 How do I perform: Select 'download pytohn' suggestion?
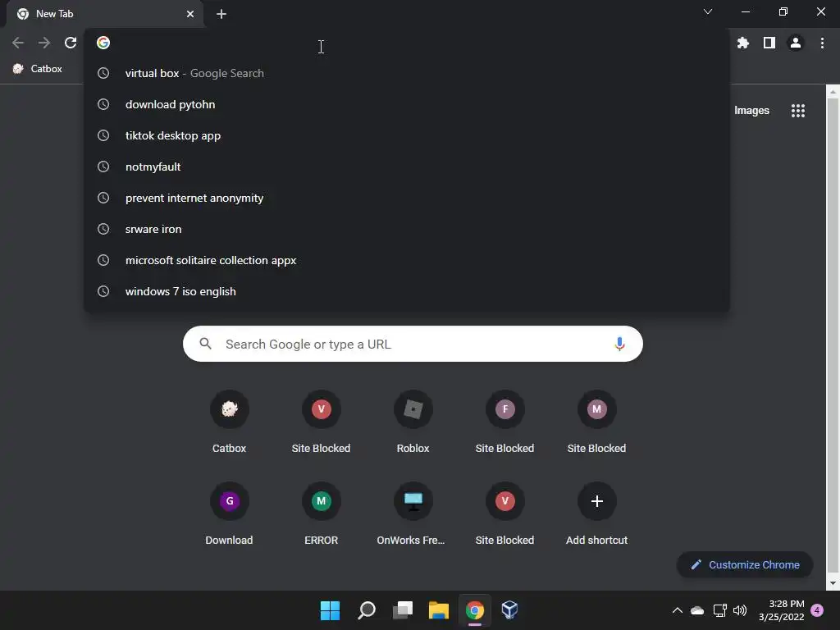407,104
